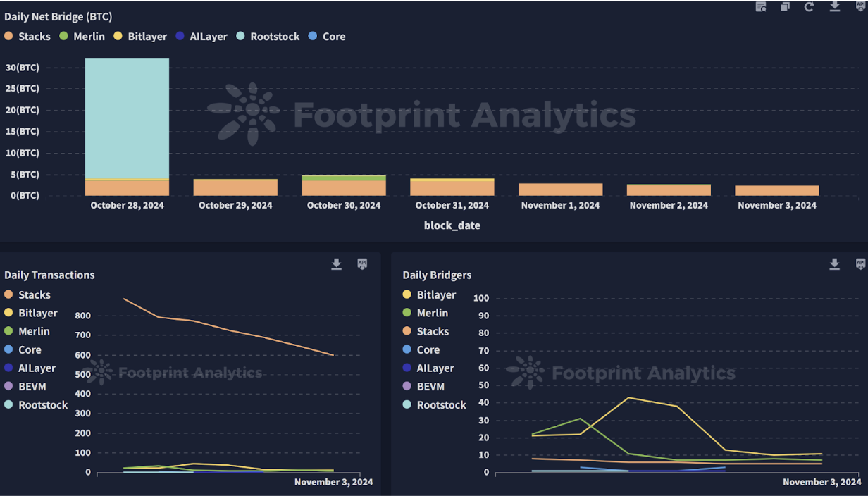Select the Stacks bar for October 31, 2024
Viewport: 868px width, 496px height.
(x=452, y=189)
